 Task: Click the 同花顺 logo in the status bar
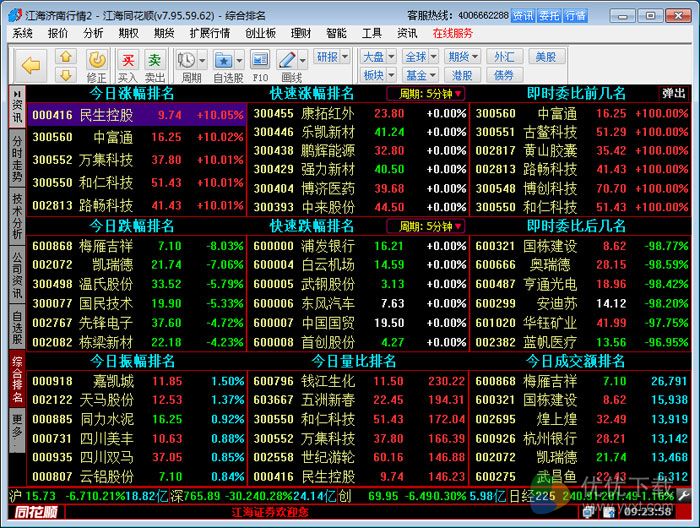36,512
